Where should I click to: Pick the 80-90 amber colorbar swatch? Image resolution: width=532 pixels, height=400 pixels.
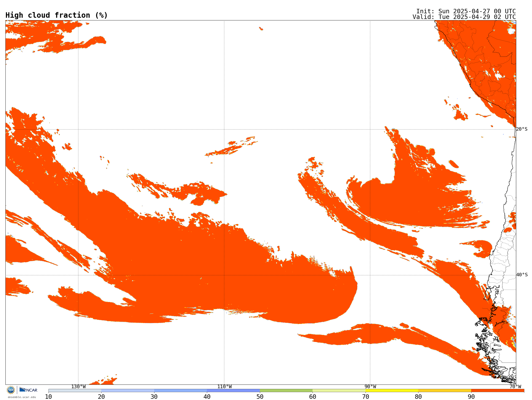(445, 391)
